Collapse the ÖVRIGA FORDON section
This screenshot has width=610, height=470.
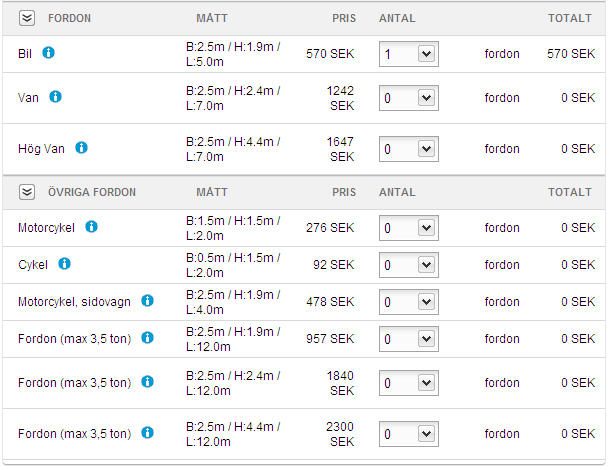pyautogui.click(x=27, y=192)
